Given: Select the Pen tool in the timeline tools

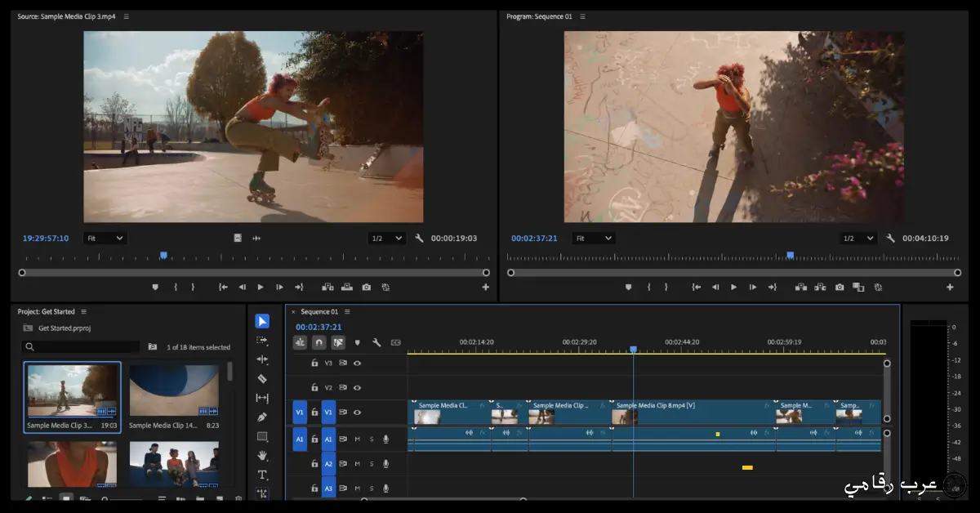Looking at the screenshot, I should tap(262, 416).
